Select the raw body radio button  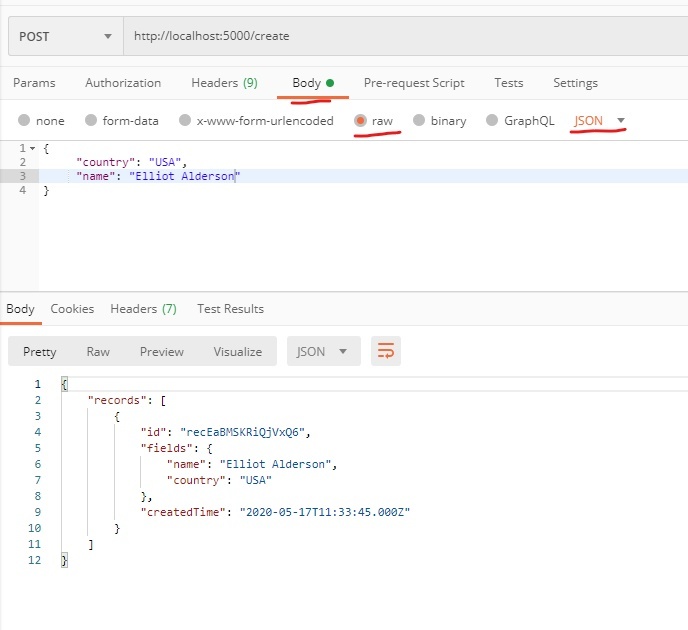coord(361,121)
